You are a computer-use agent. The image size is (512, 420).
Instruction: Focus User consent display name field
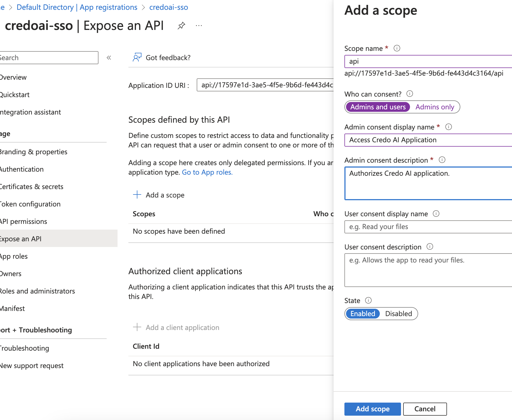(x=428, y=227)
